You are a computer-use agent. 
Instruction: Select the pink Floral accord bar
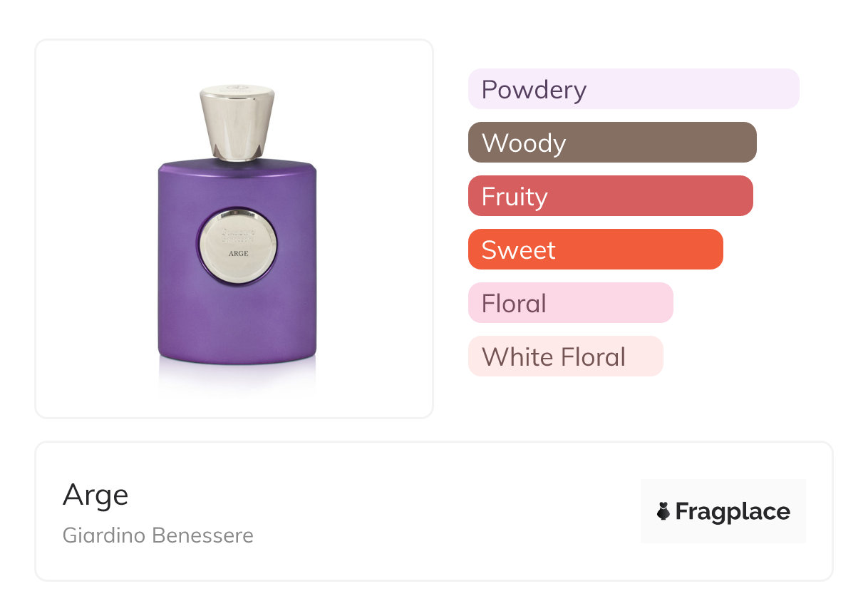571,303
